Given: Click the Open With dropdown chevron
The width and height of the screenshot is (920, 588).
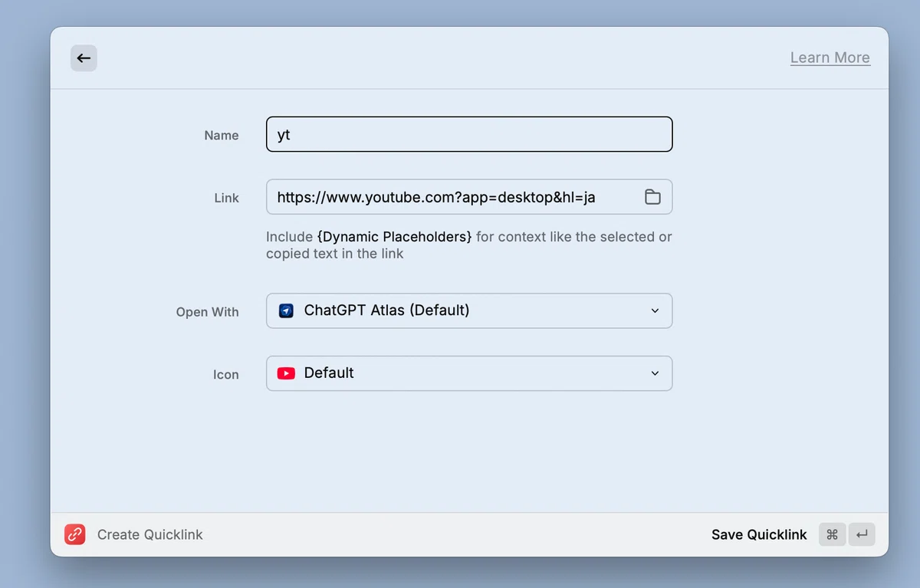Looking at the screenshot, I should click(x=655, y=310).
